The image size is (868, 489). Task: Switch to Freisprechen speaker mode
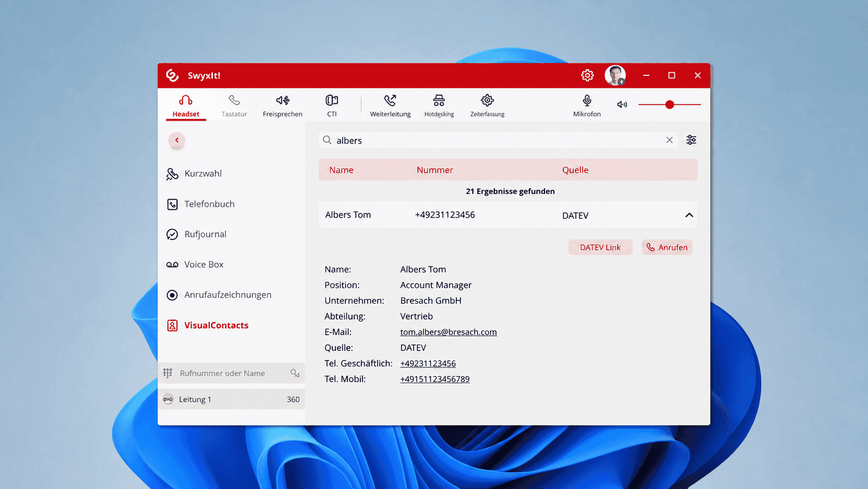coord(282,106)
